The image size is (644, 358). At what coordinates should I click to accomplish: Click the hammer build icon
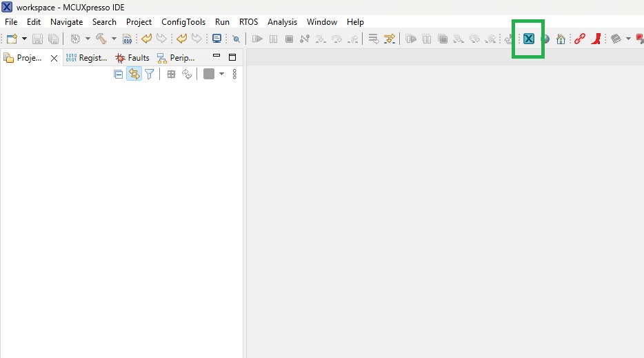[101, 39]
